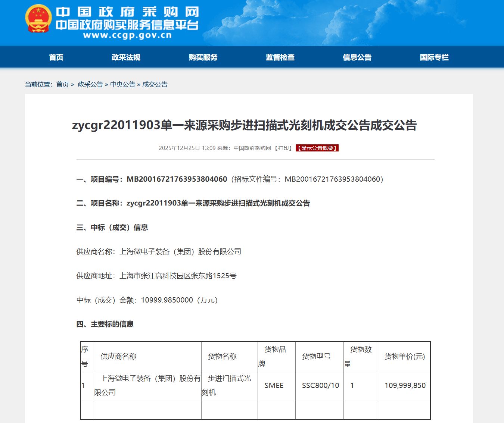The image size is (504, 423).
Task: Go to 政采法规 in the navigation bar
Action: (x=126, y=57)
